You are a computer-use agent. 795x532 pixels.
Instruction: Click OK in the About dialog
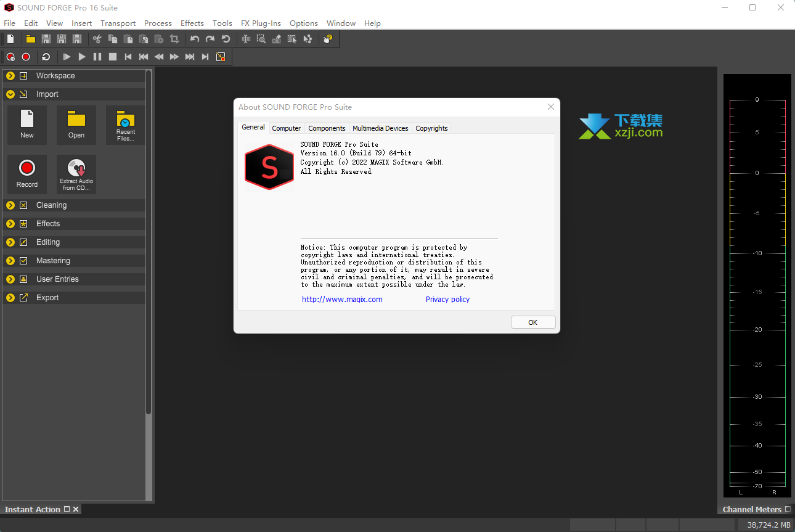533,322
